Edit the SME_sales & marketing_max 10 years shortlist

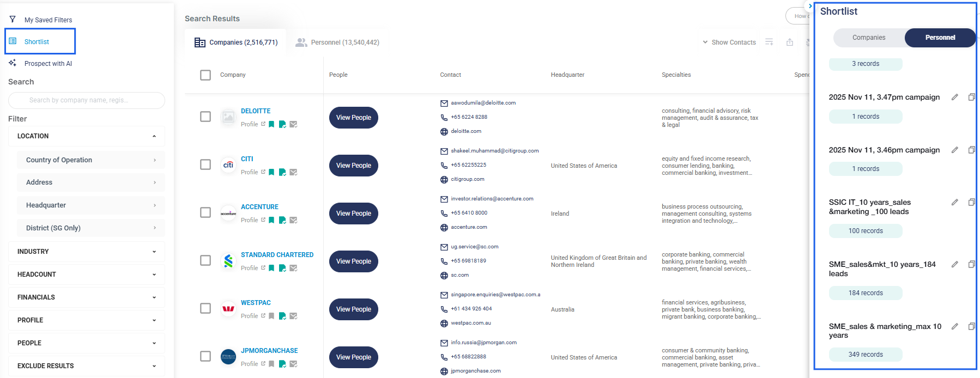(955, 326)
